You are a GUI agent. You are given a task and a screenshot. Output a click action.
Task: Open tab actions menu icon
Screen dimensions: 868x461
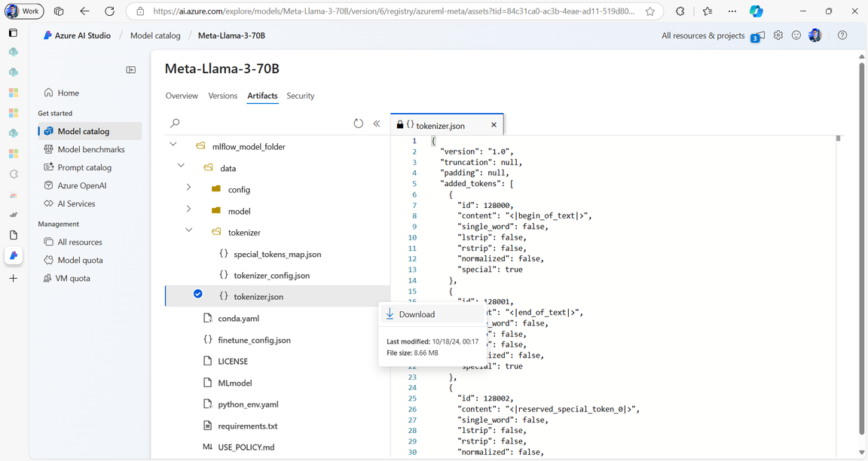tap(59, 11)
